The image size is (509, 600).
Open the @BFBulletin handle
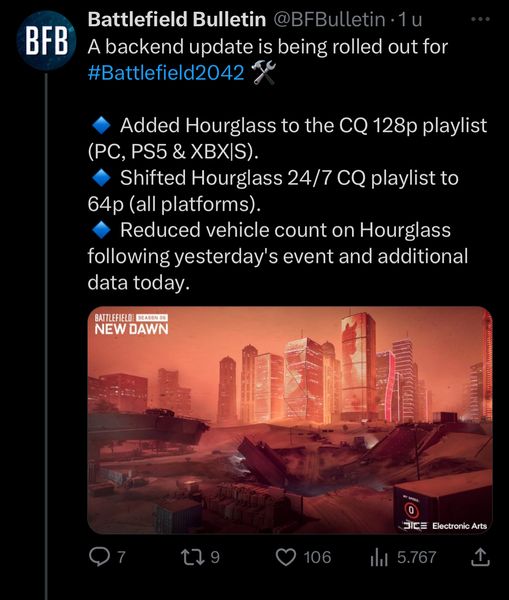coord(329,19)
